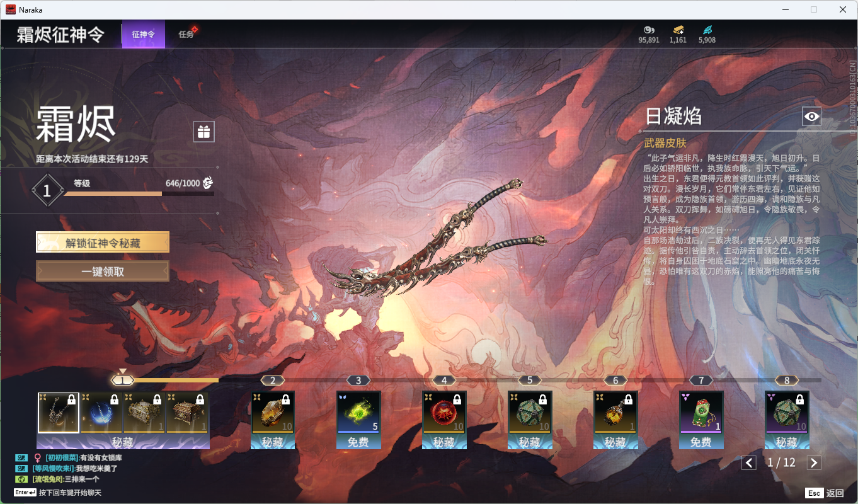Open the 任务 tab
This screenshot has width=858, height=504.
186,34
